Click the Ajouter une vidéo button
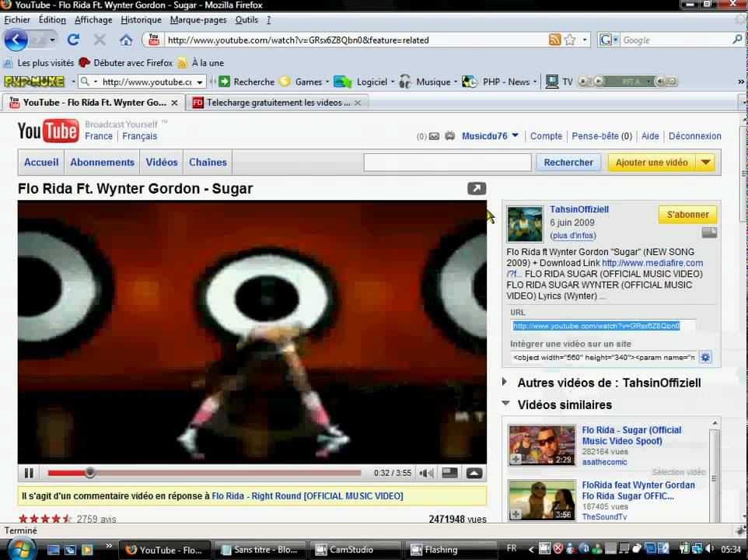The height and width of the screenshot is (560, 748). [652, 163]
